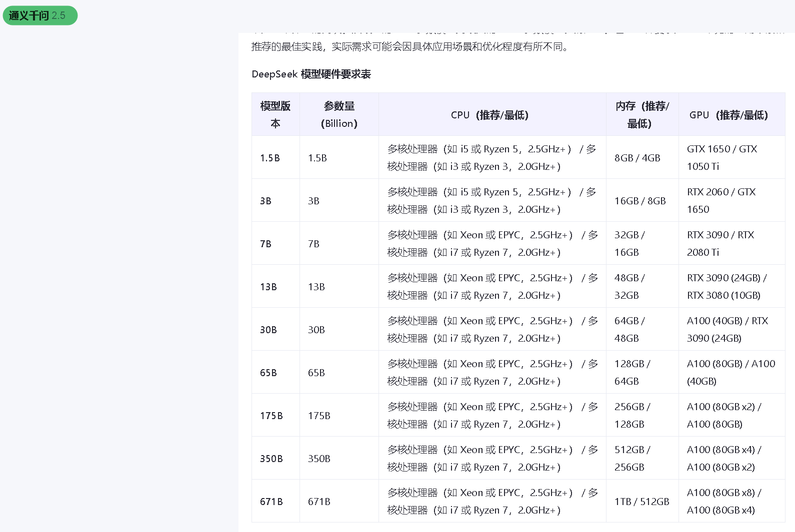
Task: Select the memory value '16GB / 8GB'
Action: pyautogui.click(x=640, y=201)
